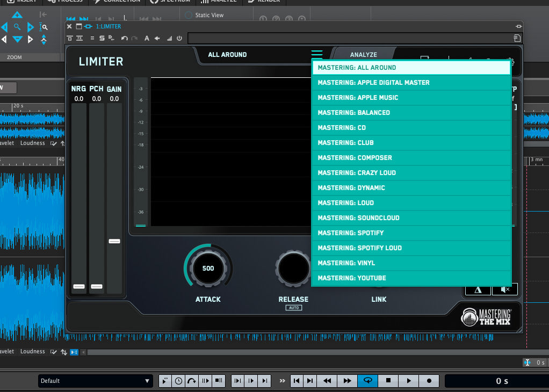Choose the Mastering: Loud preset
Viewport: 549px width, 392px height.
point(411,203)
